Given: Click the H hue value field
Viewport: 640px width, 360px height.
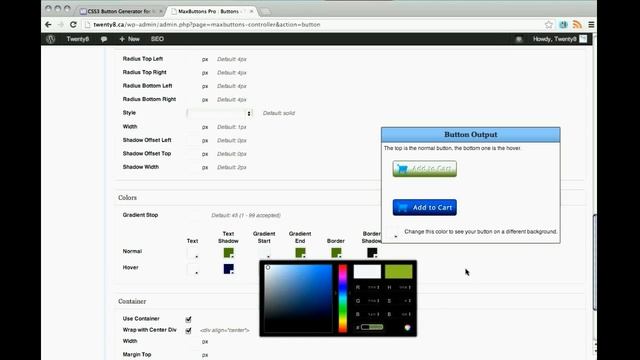Looking at the screenshot, I should (x=405, y=287).
